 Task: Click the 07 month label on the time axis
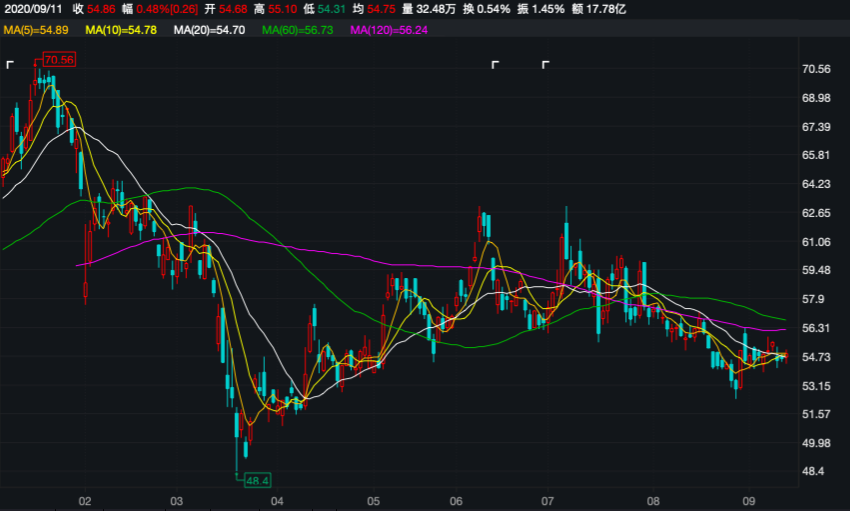[x=547, y=501]
